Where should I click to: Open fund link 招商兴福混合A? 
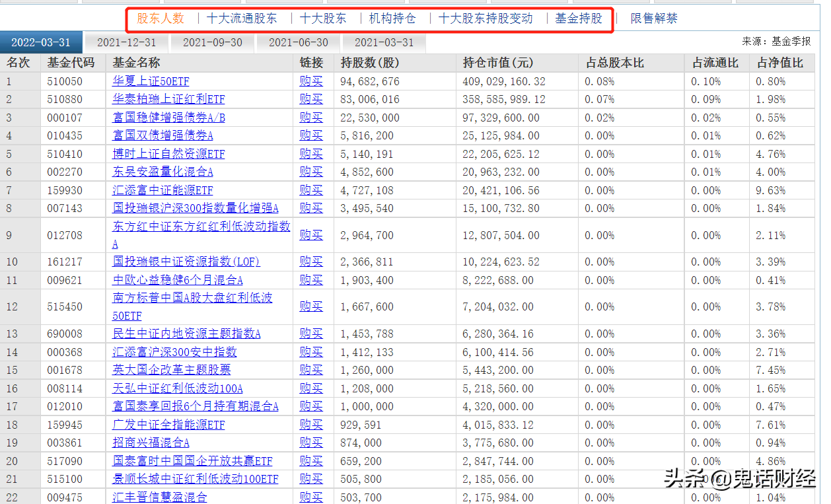[151, 443]
